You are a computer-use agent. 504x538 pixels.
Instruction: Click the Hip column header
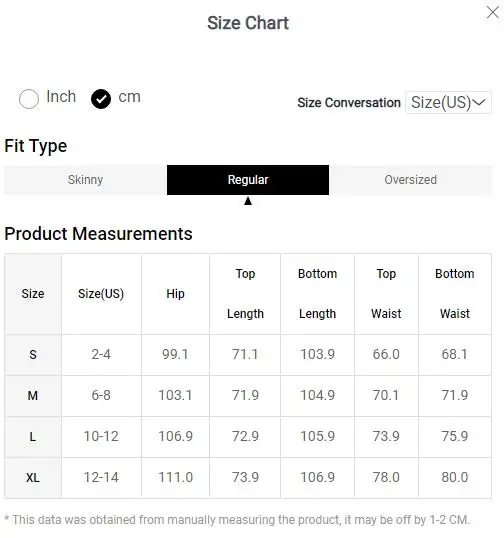[175, 294]
